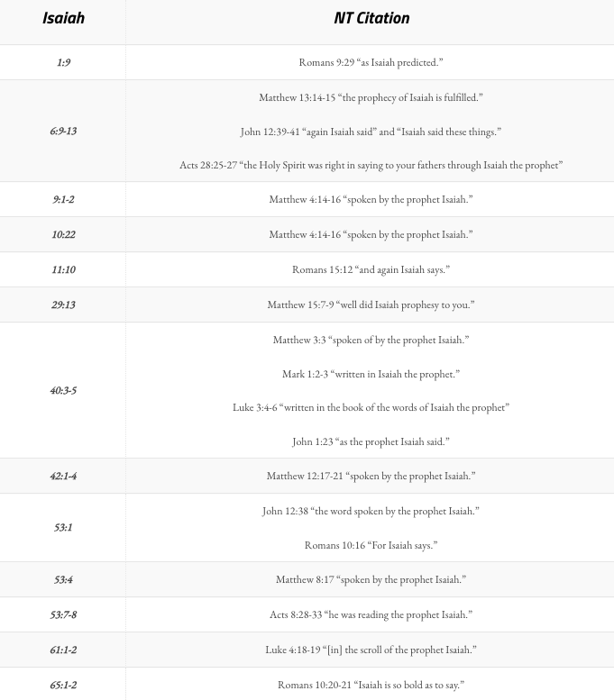Click the "Isaiah" column header
Image resolution: width=614 pixels, height=700 pixels.
pyautogui.click(x=63, y=18)
